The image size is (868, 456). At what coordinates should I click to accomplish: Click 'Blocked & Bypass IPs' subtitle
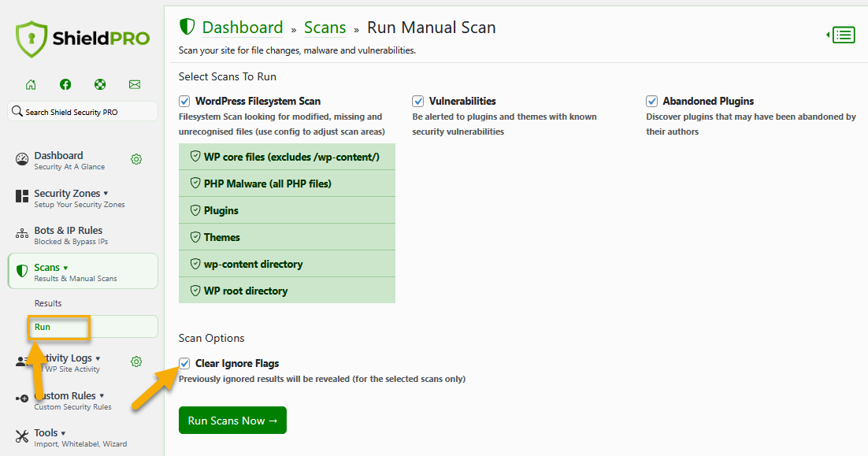coord(71,241)
